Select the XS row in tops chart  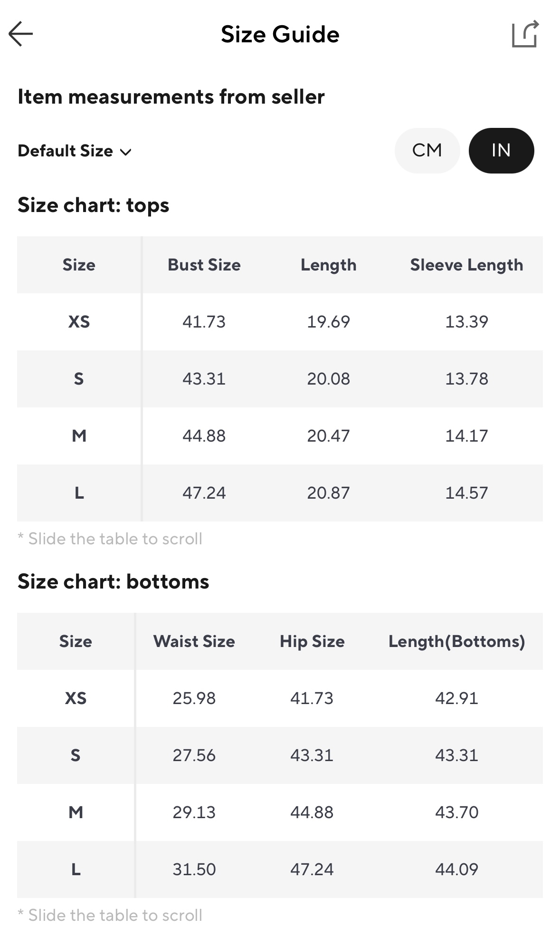[79, 322]
